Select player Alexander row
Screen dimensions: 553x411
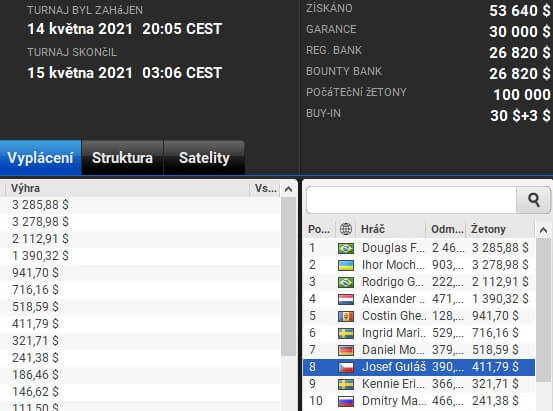click(x=419, y=299)
